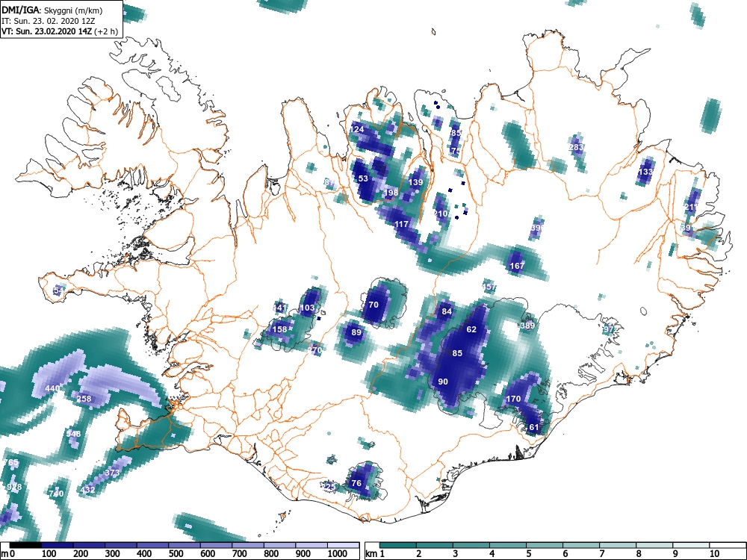Click the map value '90' on the large glacier
747x560 pixels.
[443, 382]
